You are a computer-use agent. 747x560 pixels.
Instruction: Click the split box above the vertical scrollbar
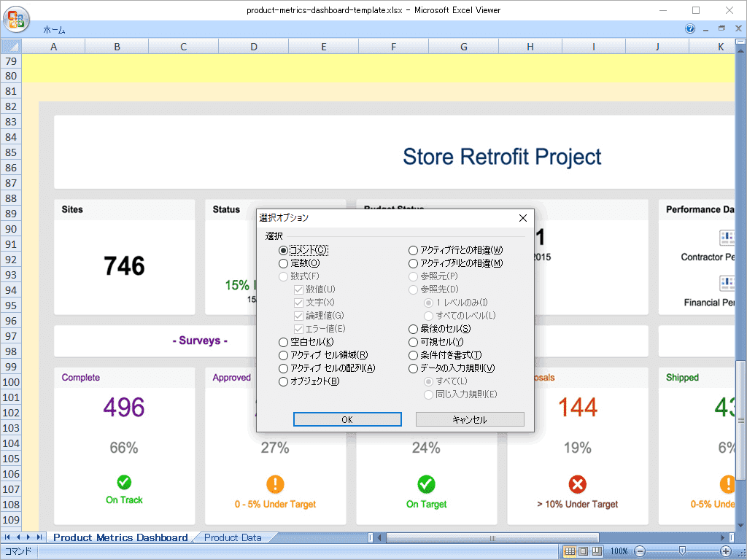pos(741,42)
